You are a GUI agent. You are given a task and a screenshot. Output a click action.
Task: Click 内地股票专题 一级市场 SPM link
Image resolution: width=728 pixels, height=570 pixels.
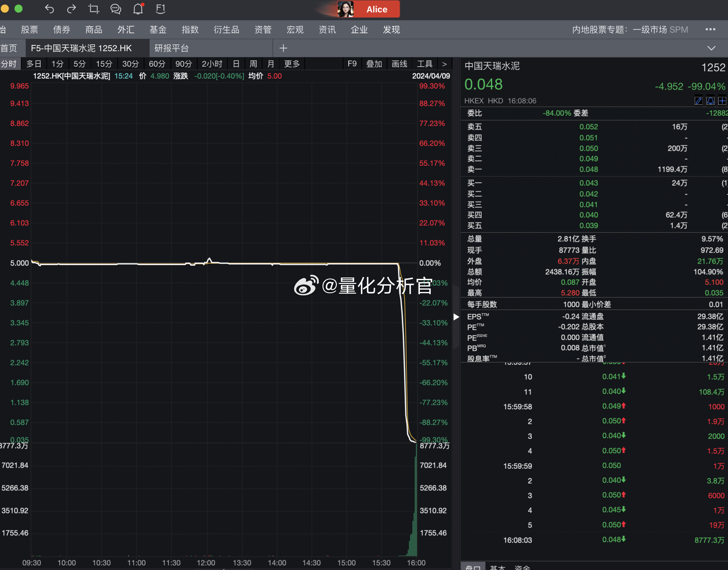630,30
